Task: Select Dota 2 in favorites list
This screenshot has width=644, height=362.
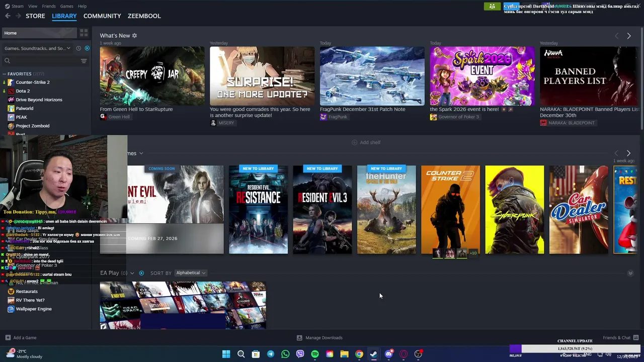Action: (23, 91)
